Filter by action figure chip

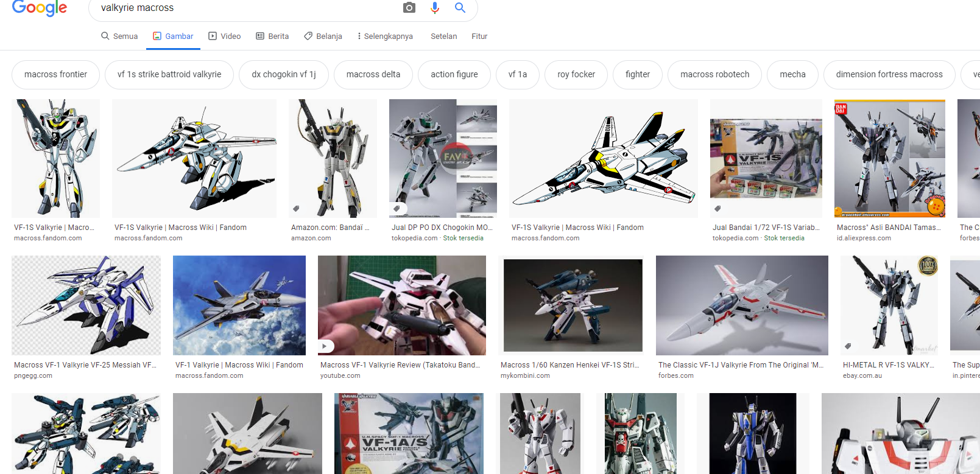[454, 74]
